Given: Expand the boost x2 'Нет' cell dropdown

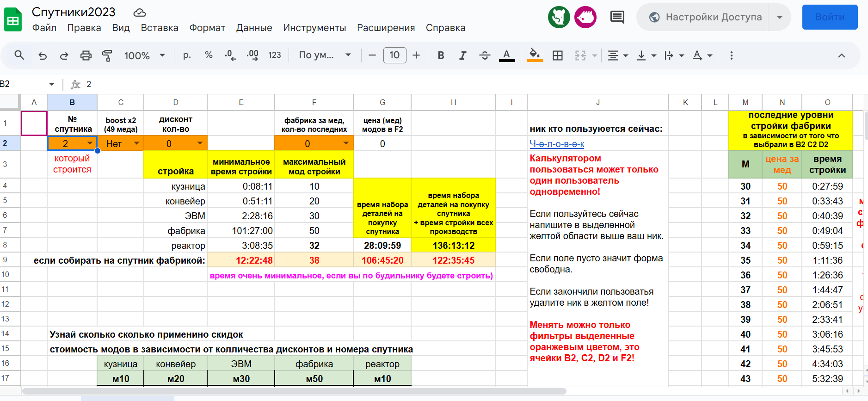Looking at the screenshot, I should 136,143.
